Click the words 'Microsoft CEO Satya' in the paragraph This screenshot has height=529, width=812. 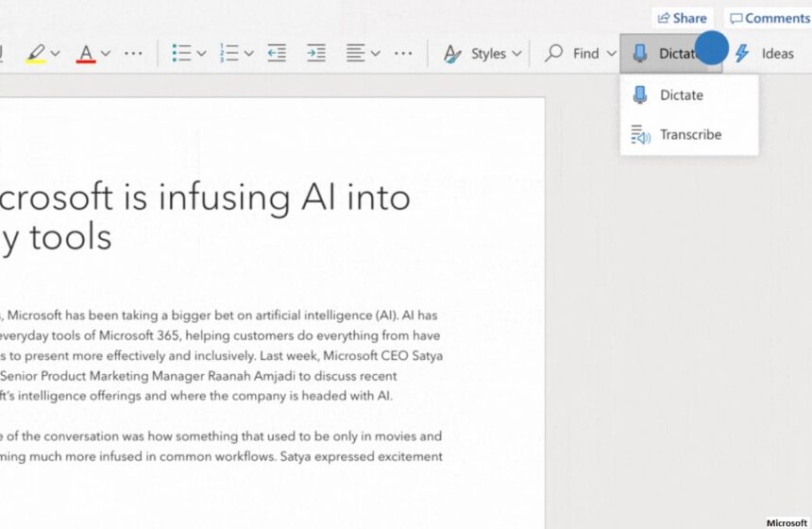[382, 356]
